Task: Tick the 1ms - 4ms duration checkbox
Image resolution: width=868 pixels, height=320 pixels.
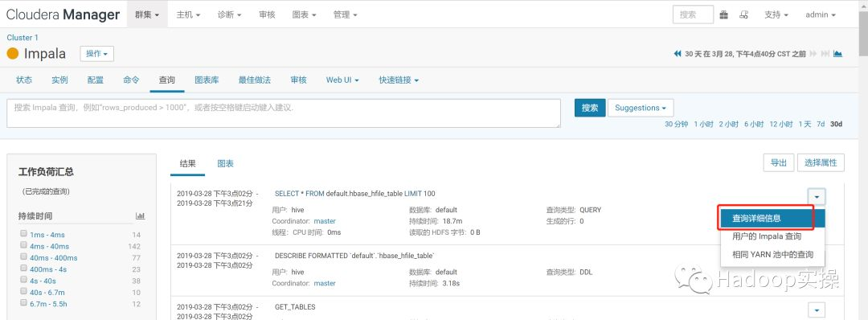Action: 23,234
